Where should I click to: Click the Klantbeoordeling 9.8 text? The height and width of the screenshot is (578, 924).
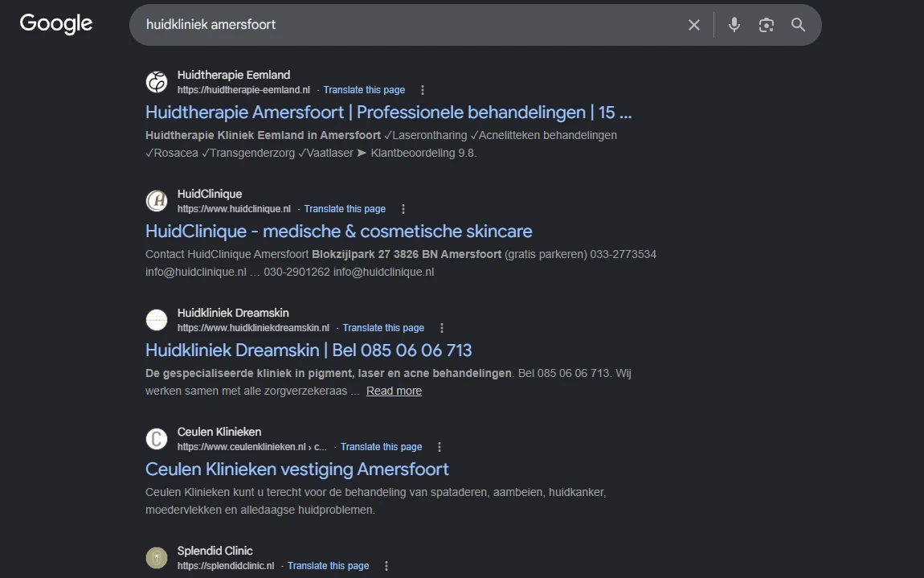click(423, 154)
